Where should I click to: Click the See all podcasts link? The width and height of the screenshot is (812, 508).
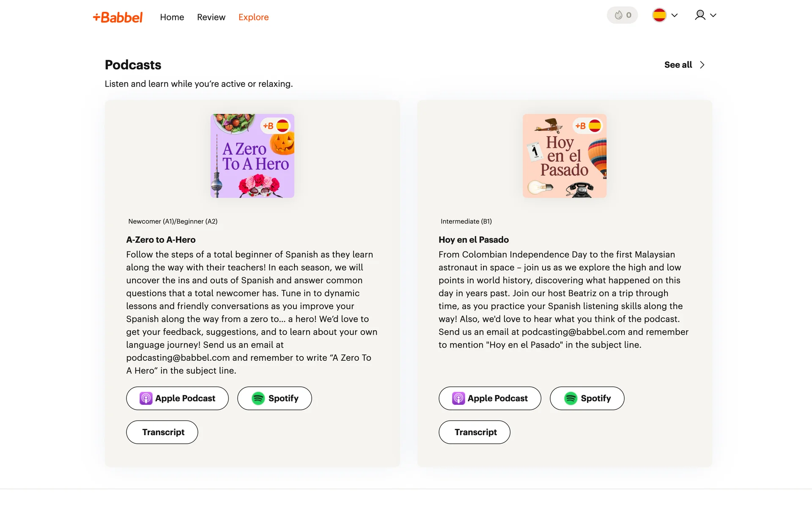(678, 65)
